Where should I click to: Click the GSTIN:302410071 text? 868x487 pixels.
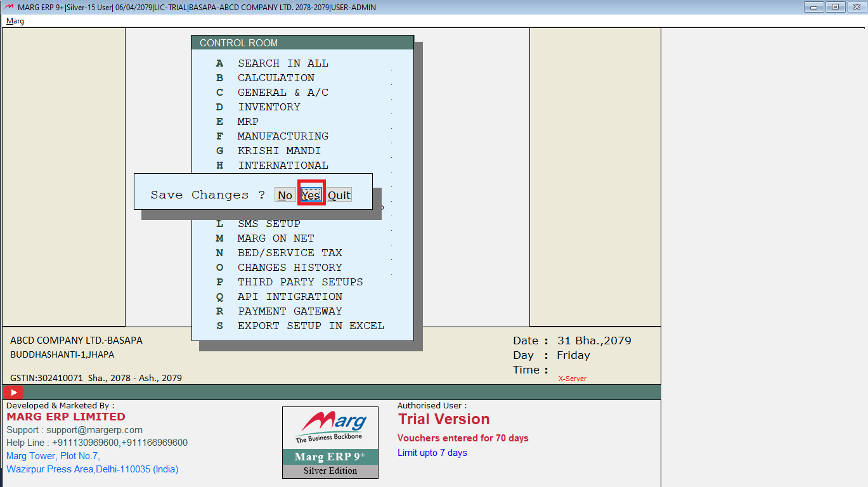point(47,378)
